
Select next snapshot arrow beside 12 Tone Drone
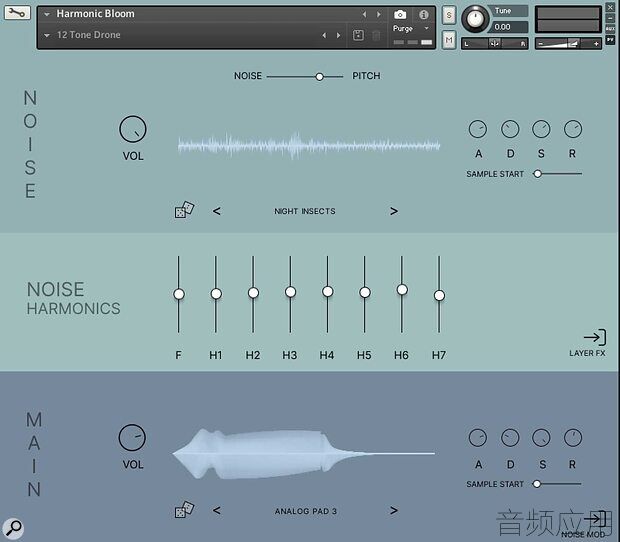tap(338, 35)
